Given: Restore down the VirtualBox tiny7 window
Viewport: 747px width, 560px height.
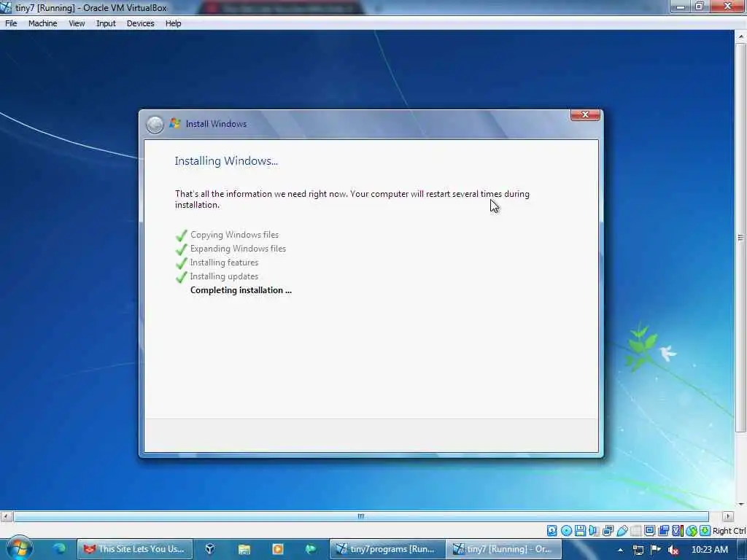Looking at the screenshot, I should click(x=700, y=7).
